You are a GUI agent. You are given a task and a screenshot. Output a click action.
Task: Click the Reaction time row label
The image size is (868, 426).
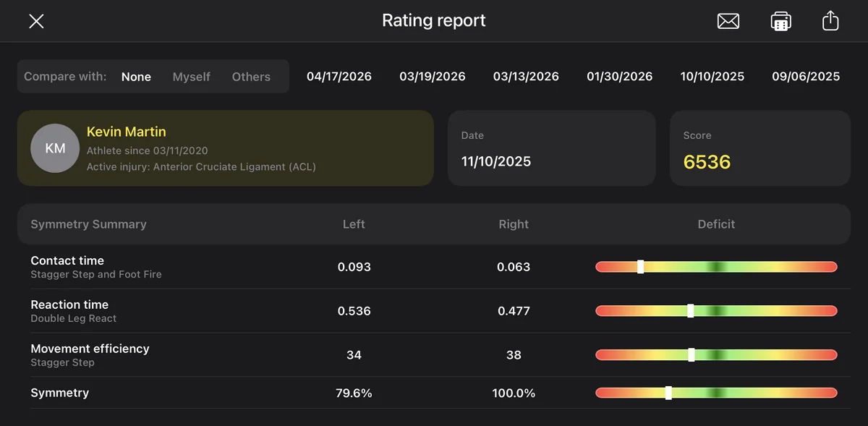pyautogui.click(x=69, y=304)
